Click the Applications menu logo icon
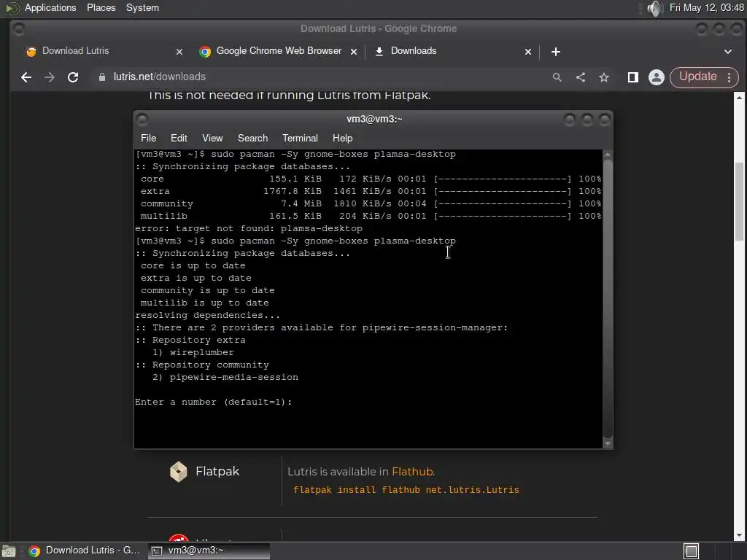This screenshot has height=560, width=747. 12,8
